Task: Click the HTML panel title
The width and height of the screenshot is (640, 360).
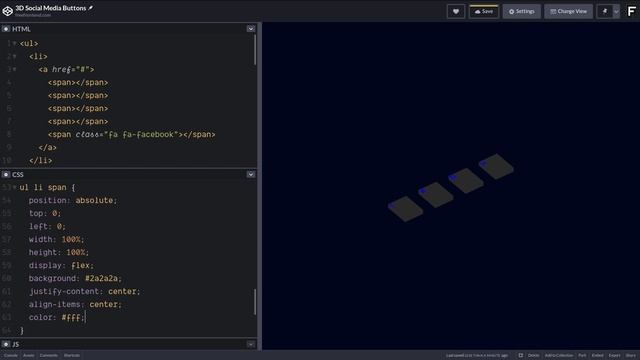Action: coord(21,29)
